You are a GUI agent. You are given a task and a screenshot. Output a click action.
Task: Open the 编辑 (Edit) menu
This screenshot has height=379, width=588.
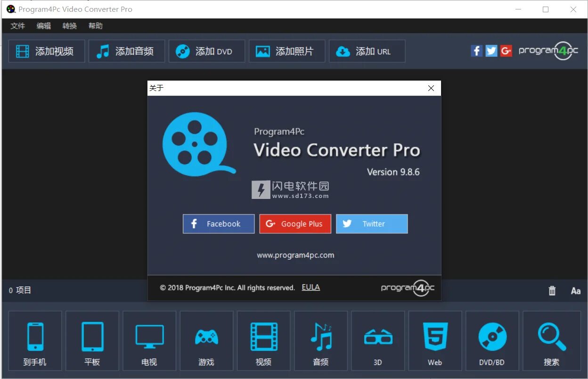pos(43,26)
